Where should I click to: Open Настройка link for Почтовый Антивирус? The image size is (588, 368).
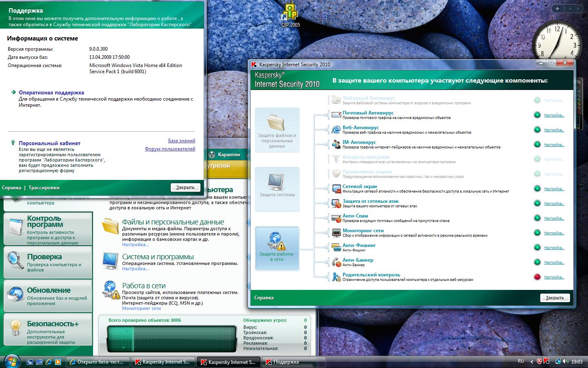click(554, 115)
